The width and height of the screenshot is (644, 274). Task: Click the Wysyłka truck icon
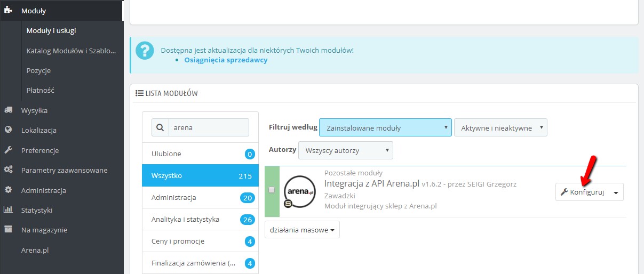8,110
